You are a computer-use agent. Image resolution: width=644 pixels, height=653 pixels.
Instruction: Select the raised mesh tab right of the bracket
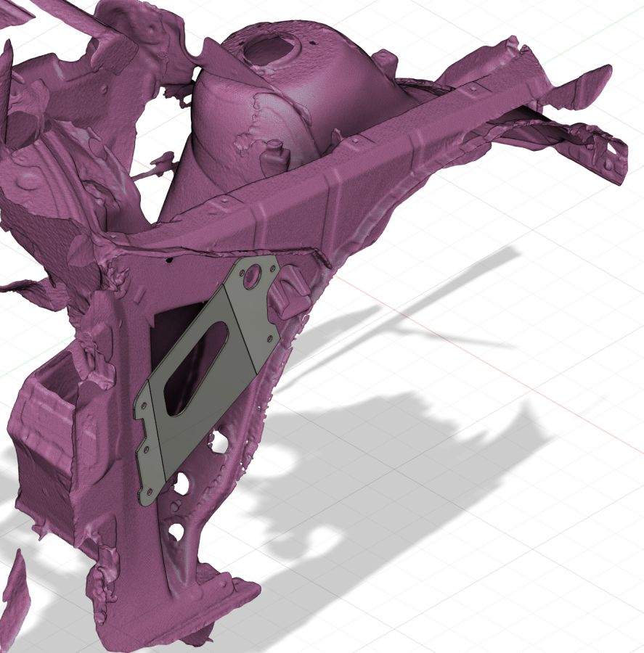(293, 288)
